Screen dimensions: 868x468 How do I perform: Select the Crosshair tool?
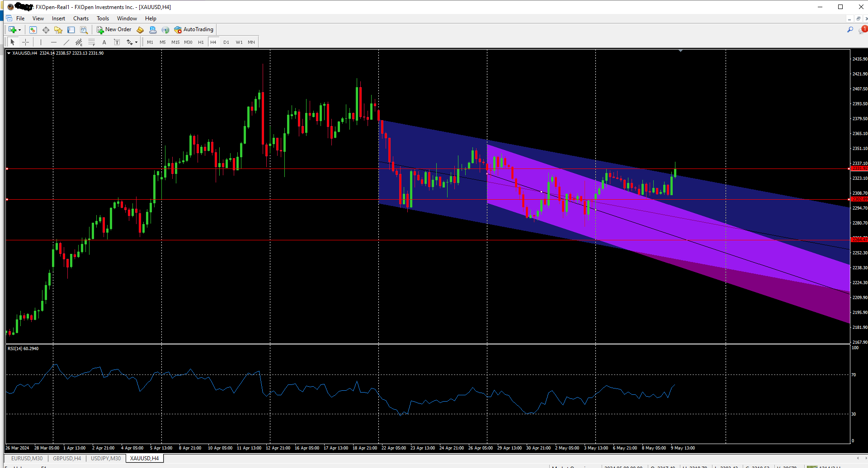[26, 42]
